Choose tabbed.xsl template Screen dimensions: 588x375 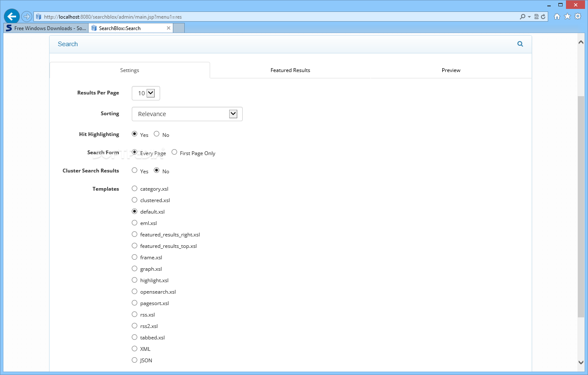(134, 337)
